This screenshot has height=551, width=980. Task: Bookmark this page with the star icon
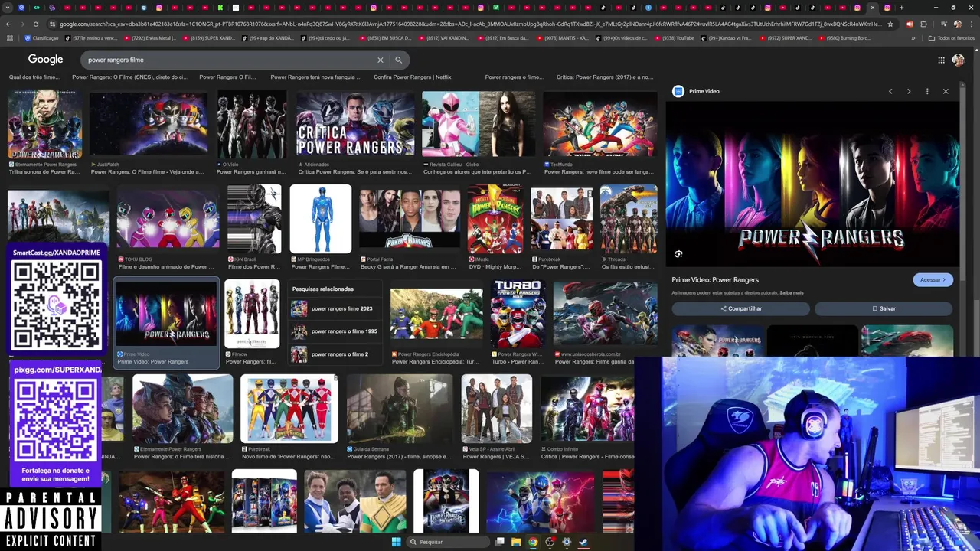[x=890, y=24]
